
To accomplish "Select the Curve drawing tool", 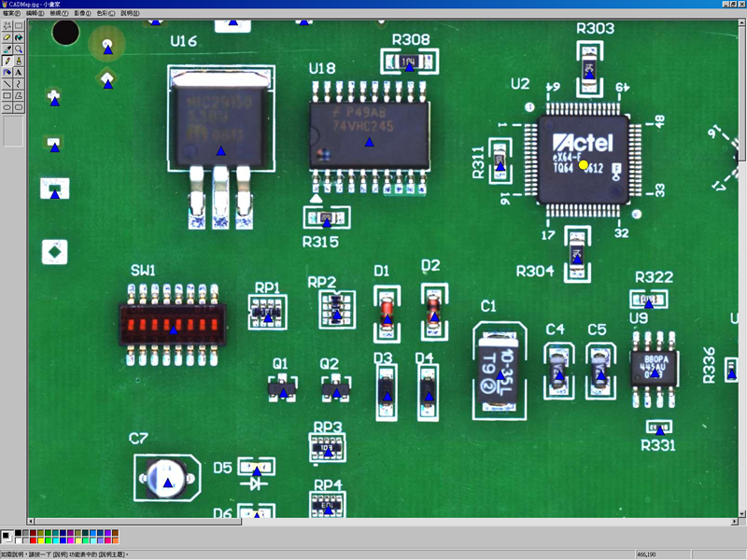I will coord(19,84).
